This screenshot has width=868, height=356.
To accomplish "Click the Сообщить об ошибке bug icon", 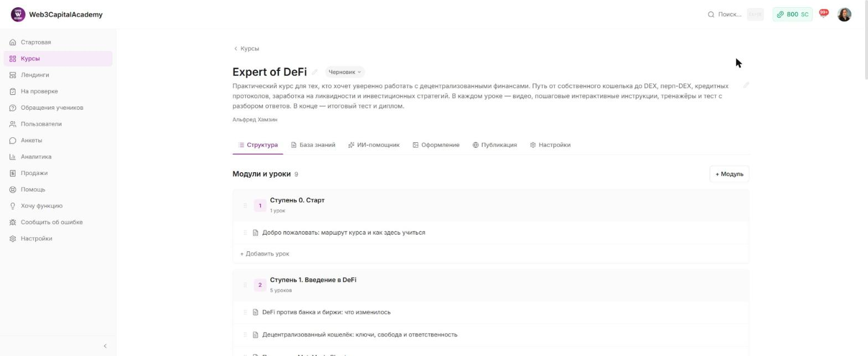I will (13, 222).
